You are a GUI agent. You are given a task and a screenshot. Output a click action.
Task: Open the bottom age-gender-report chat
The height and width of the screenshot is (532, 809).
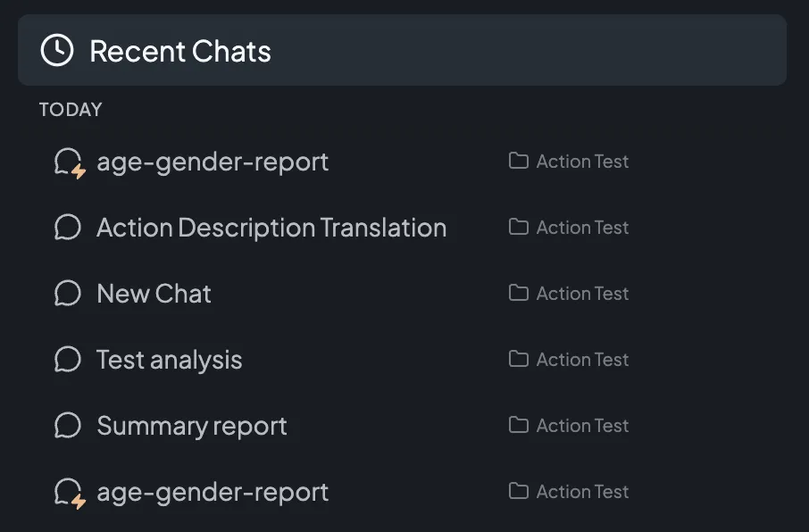click(212, 492)
